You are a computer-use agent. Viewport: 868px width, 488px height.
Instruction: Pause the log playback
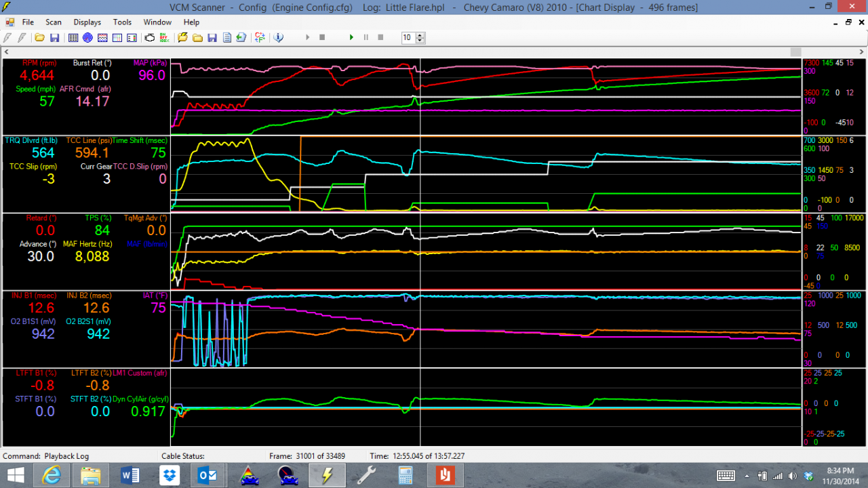[x=366, y=37]
